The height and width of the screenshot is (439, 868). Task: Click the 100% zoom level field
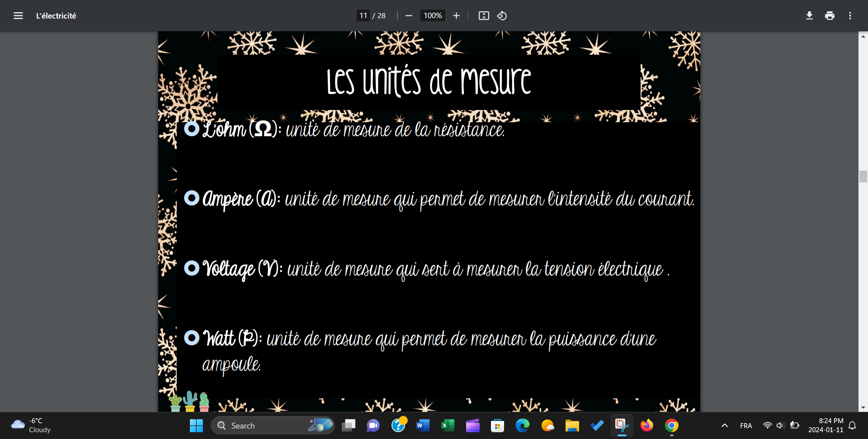pos(432,16)
